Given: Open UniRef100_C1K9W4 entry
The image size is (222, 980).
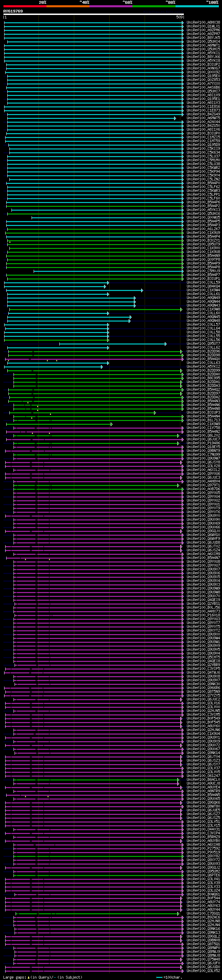Looking at the screenshot, I should 203,290.
